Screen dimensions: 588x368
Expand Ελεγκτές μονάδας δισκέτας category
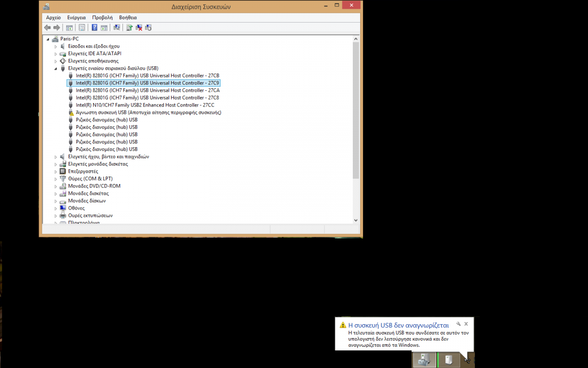[x=55, y=164]
